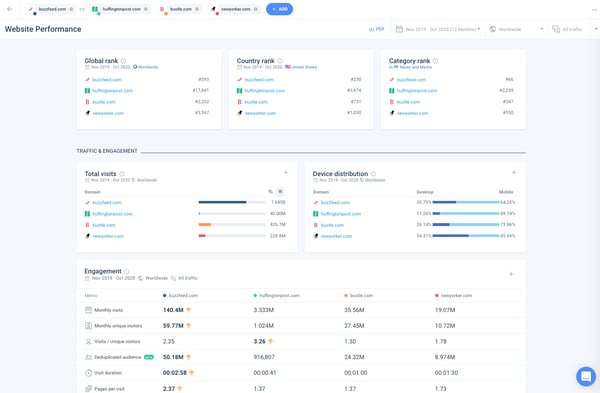Click the Monthly visits calendar icon
600x393 pixels.
tap(88, 310)
